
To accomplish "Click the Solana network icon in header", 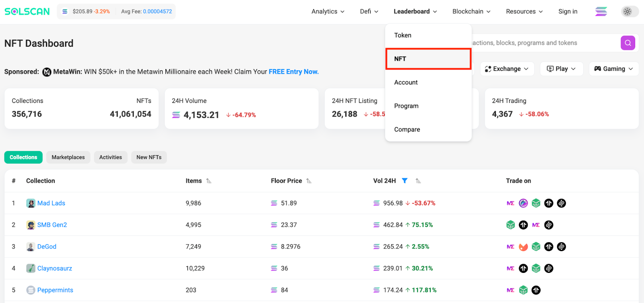I will [601, 12].
